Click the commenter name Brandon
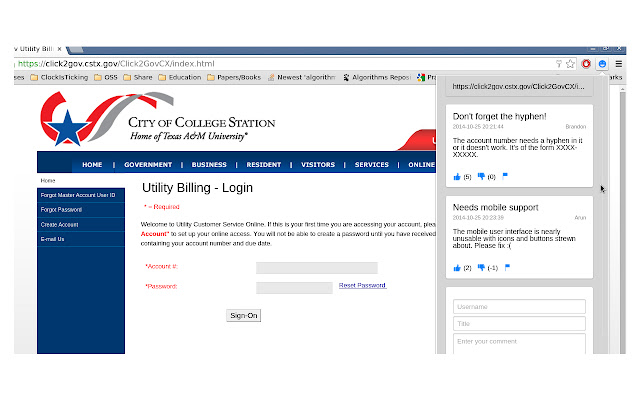640x400 pixels. tap(576, 127)
